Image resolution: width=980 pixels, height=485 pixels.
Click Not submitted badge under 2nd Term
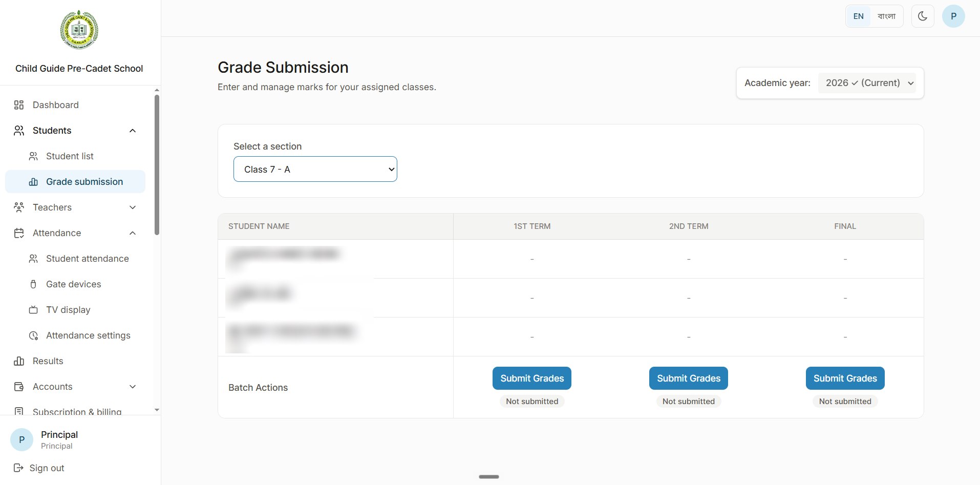pyautogui.click(x=689, y=402)
